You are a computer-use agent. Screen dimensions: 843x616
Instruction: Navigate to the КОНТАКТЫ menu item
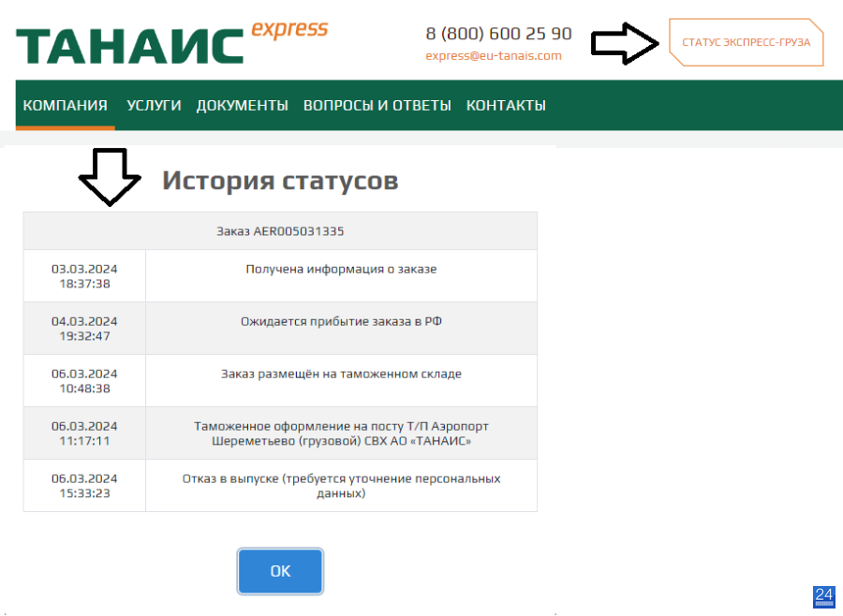tap(506, 106)
